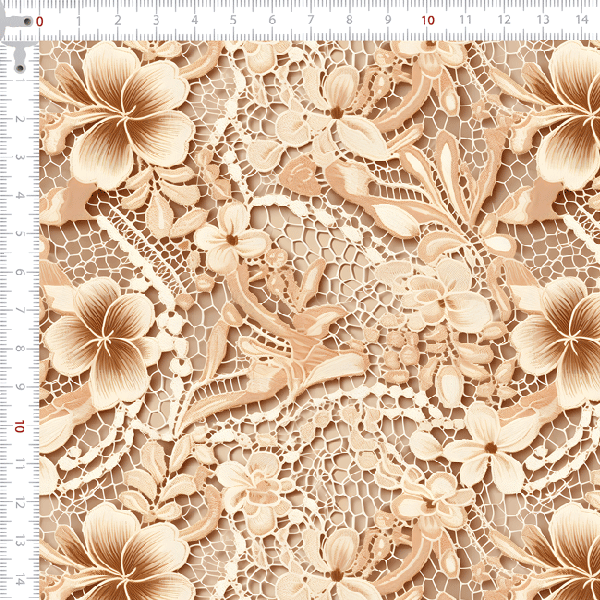The width and height of the screenshot is (600, 600).
Task: Click number 2 on the vertical ruler
Action: pos(19,119)
